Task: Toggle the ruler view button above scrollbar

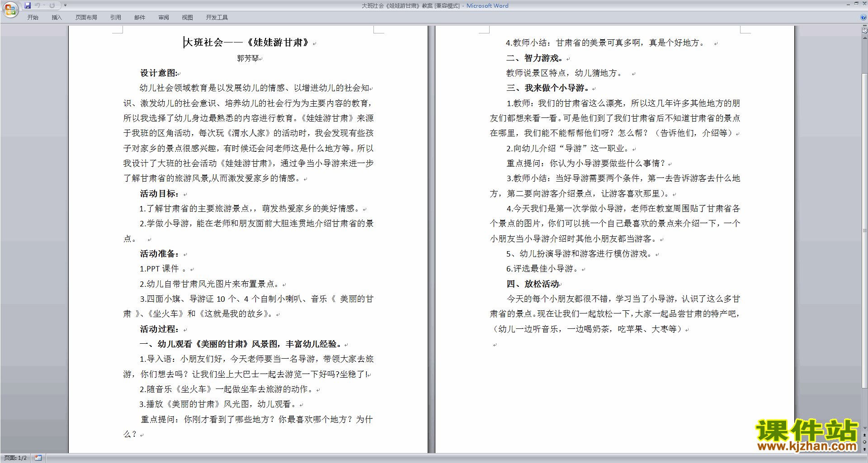Action: (x=864, y=31)
